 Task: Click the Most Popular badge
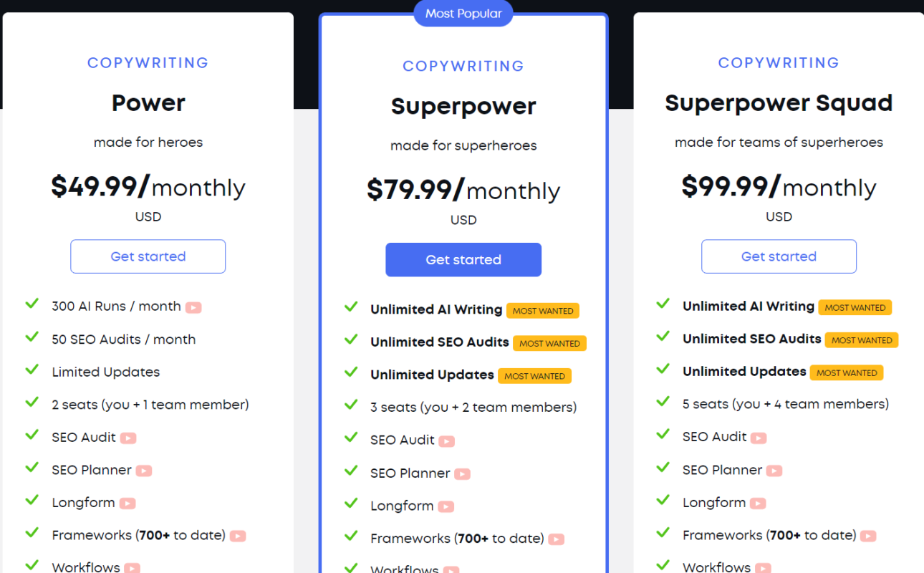coord(463,14)
